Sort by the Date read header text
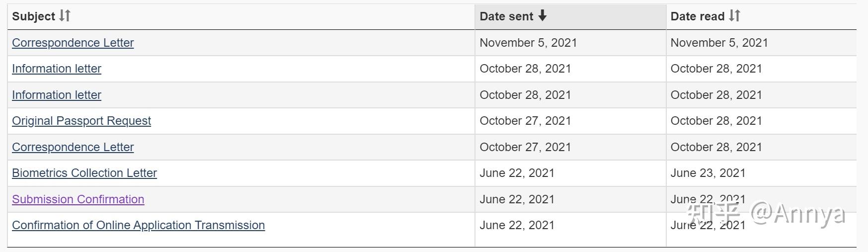Viewport: 868px width, 252px height. (x=698, y=16)
